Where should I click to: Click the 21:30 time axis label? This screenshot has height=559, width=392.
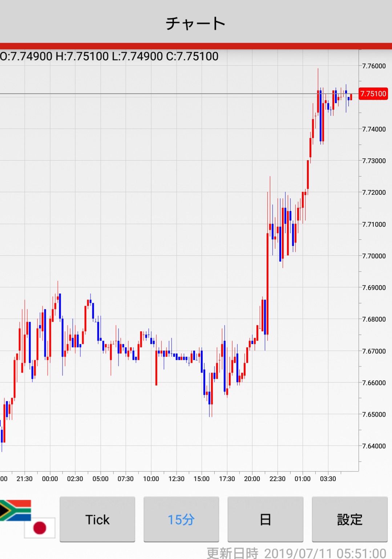coord(24,479)
